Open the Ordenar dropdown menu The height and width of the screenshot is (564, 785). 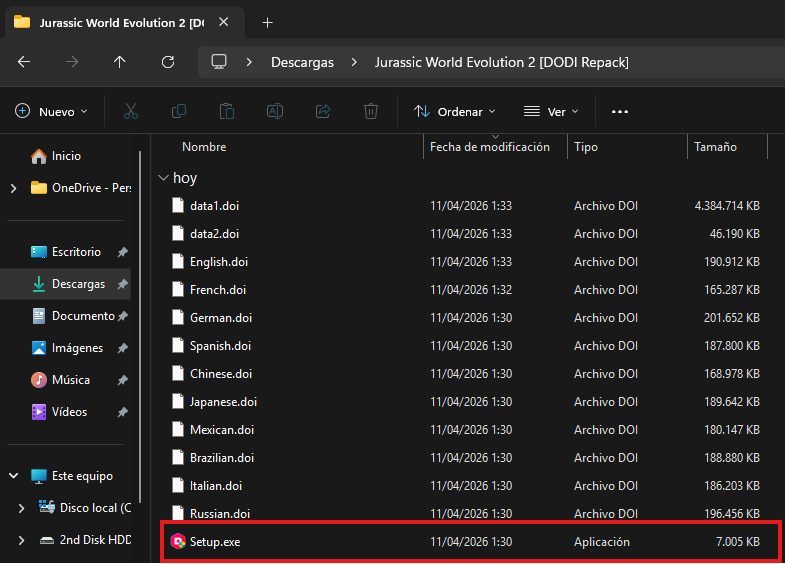[x=455, y=112]
